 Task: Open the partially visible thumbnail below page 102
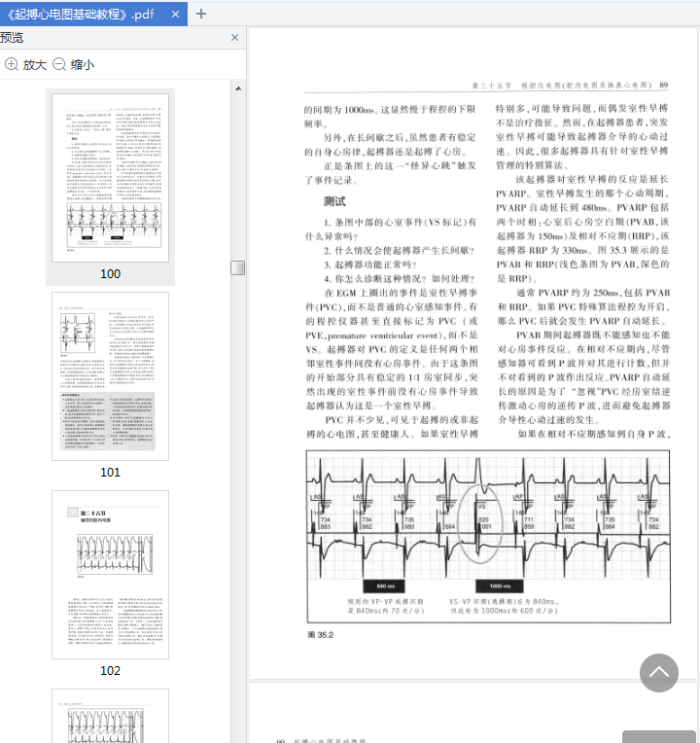click(111, 716)
